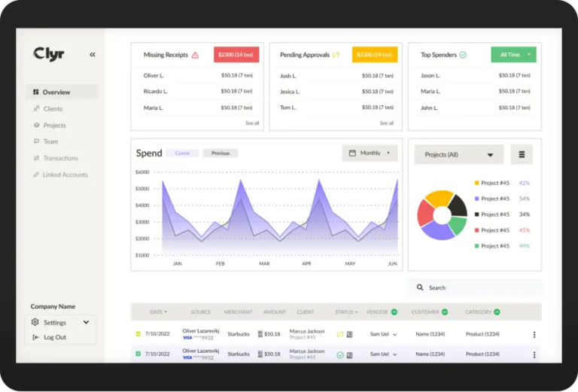Image resolution: width=578 pixels, height=392 pixels.
Task: Open the All Time dropdown in Top Spenders
Action: [513, 55]
